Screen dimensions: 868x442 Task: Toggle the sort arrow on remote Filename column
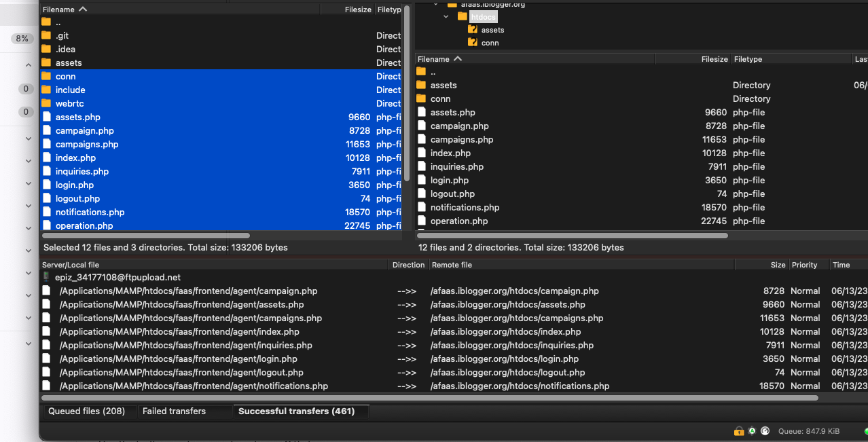pos(458,59)
